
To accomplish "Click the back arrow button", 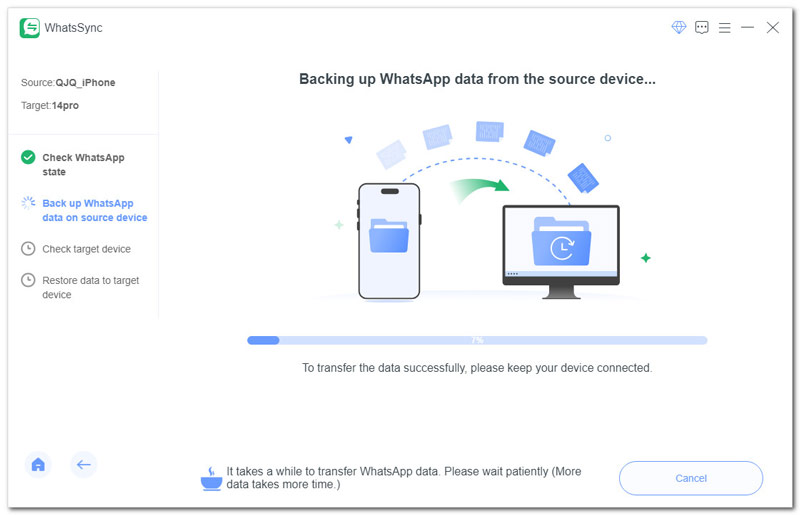I will click(84, 464).
